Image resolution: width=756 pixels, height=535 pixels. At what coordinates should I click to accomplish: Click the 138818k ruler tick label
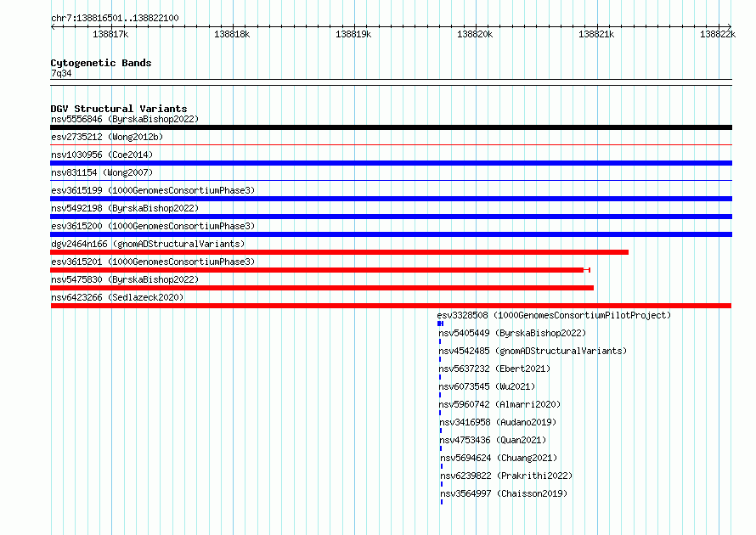[x=232, y=34]
